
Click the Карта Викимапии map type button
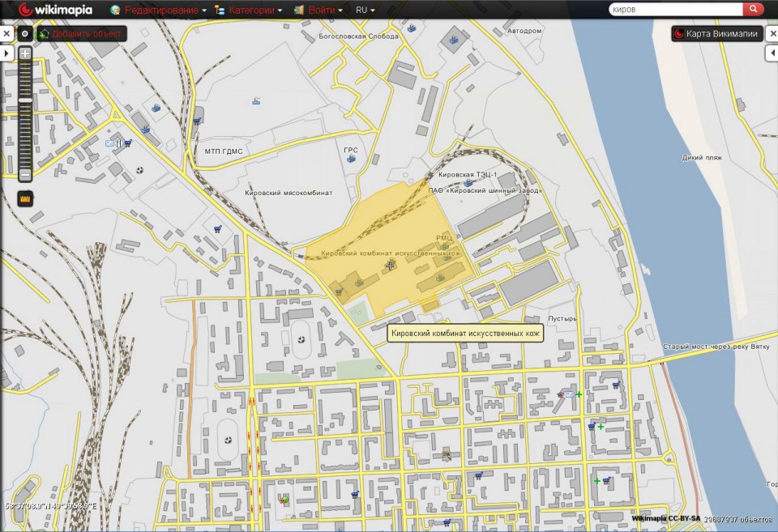716,34
